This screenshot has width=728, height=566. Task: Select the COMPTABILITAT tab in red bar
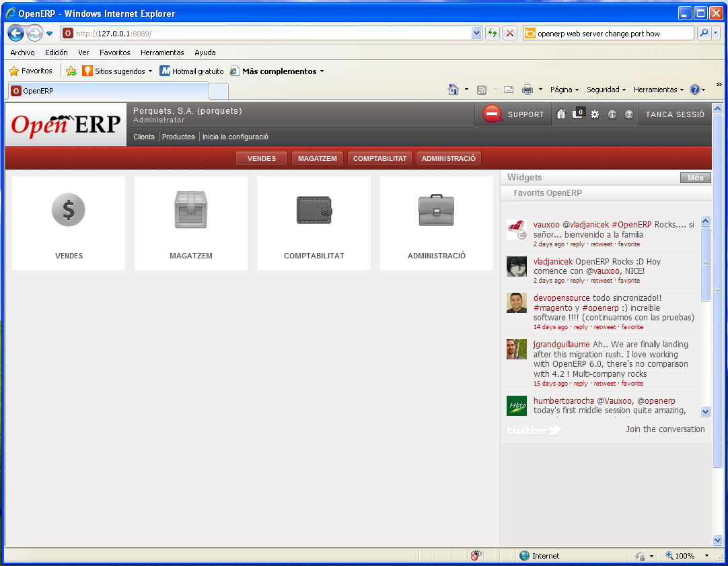380,159
